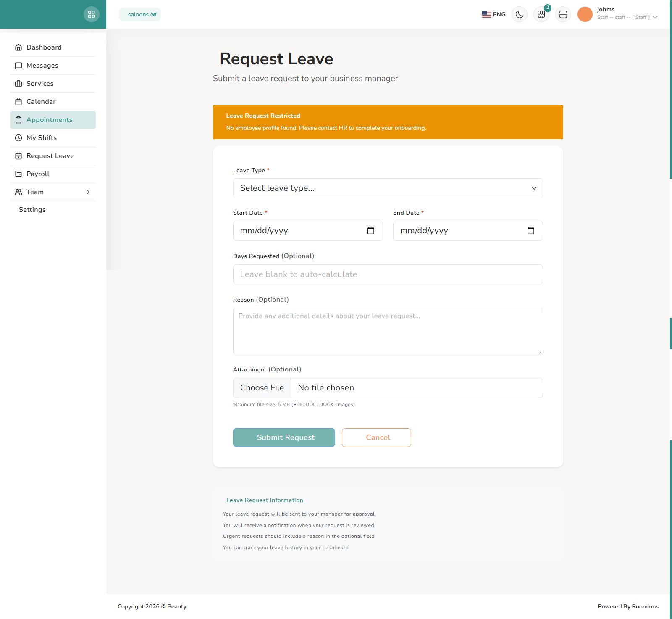Expand the johms account dropdown arrow
Screen dimensions: 672x619
tap(655, 17)
